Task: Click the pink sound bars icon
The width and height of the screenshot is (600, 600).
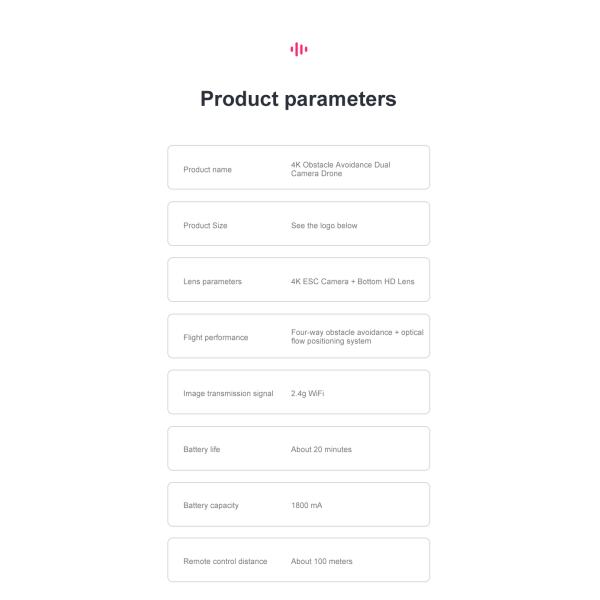Action: (x=298, y=49)
